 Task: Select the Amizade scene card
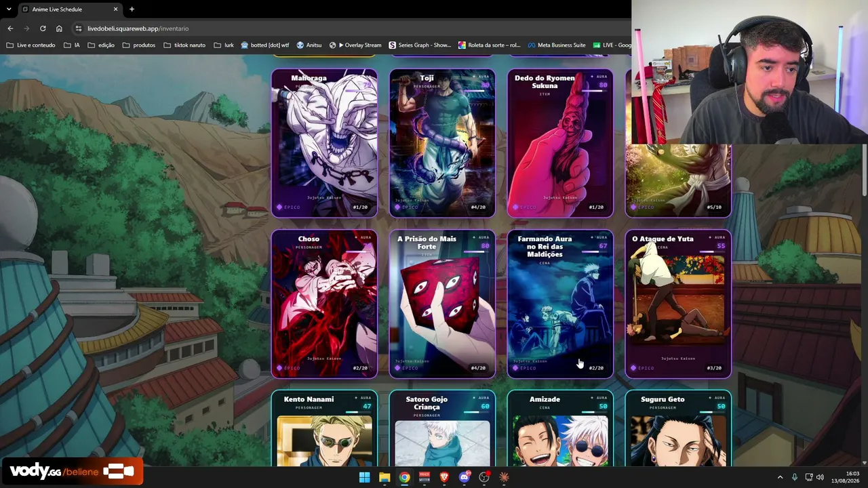560,428
